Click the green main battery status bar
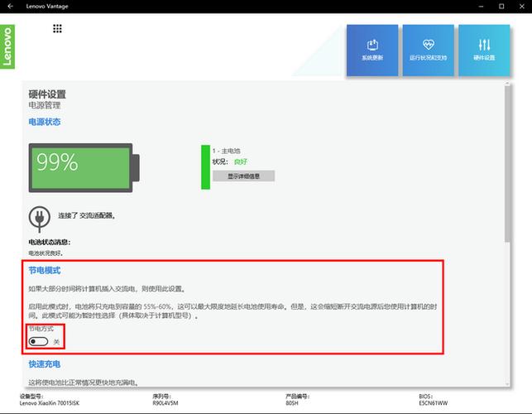Screen dimensions: 532x414 tap(206, 167)
